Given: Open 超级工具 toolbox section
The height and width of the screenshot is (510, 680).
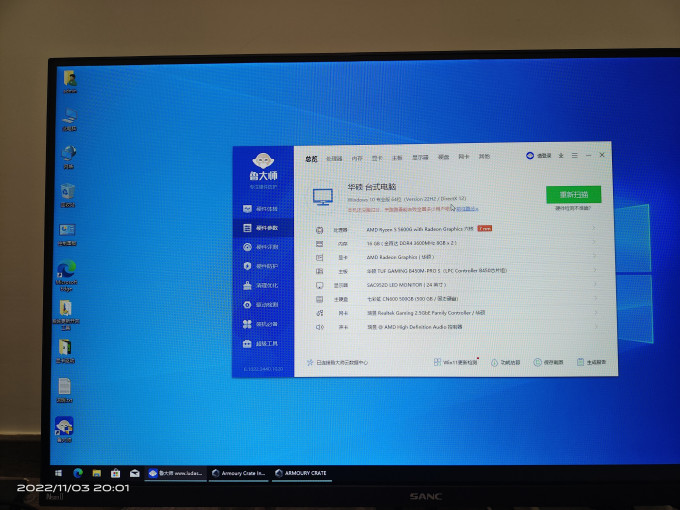Looking at the screenshot, I should (x=261, y=344).
